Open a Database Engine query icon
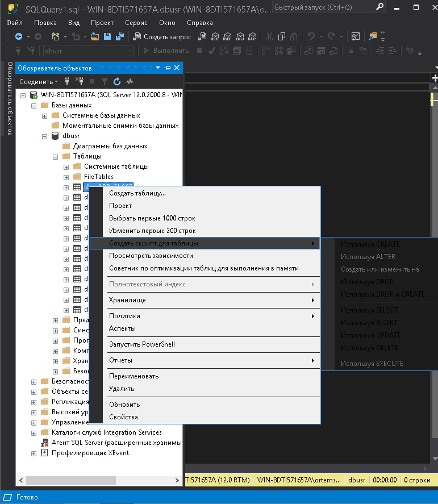This screenshot has height=504, width=438. tap(202, 36)
